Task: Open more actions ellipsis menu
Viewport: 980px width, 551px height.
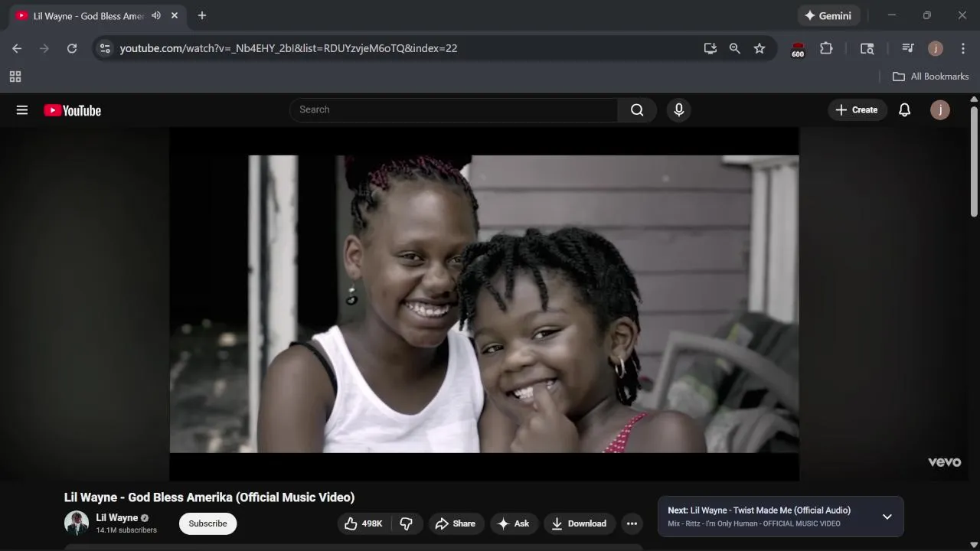Action: 632,523
